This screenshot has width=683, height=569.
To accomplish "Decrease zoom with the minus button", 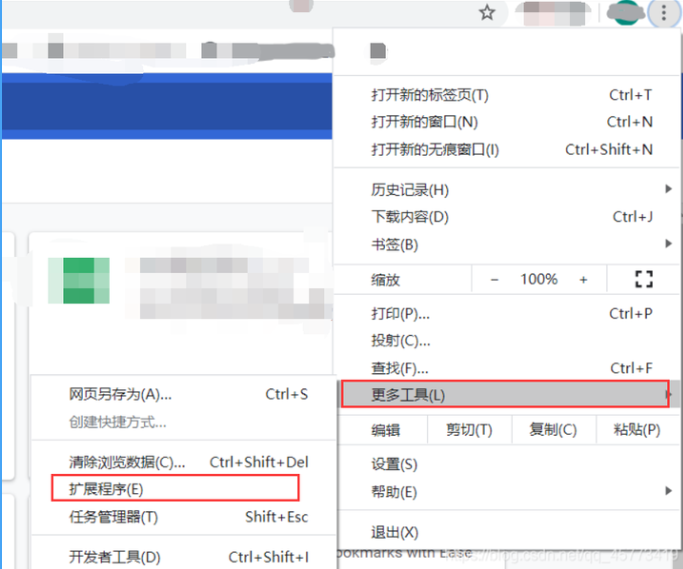I will point(494,280).
